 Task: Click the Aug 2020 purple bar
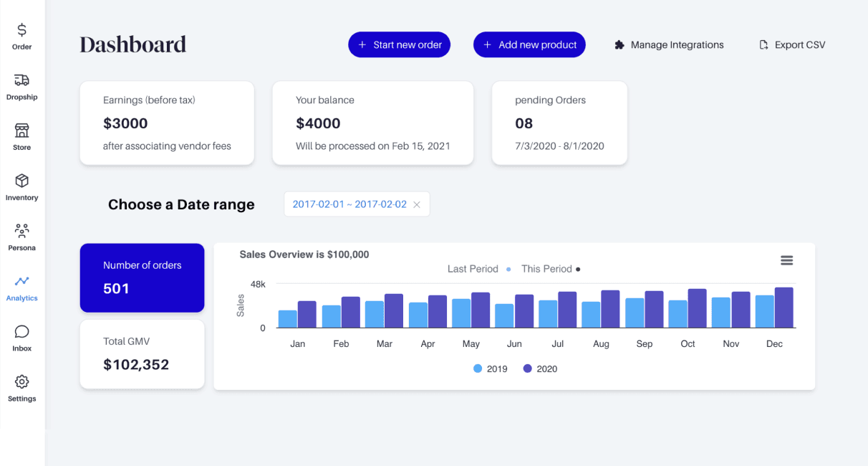tap(610, 309)
